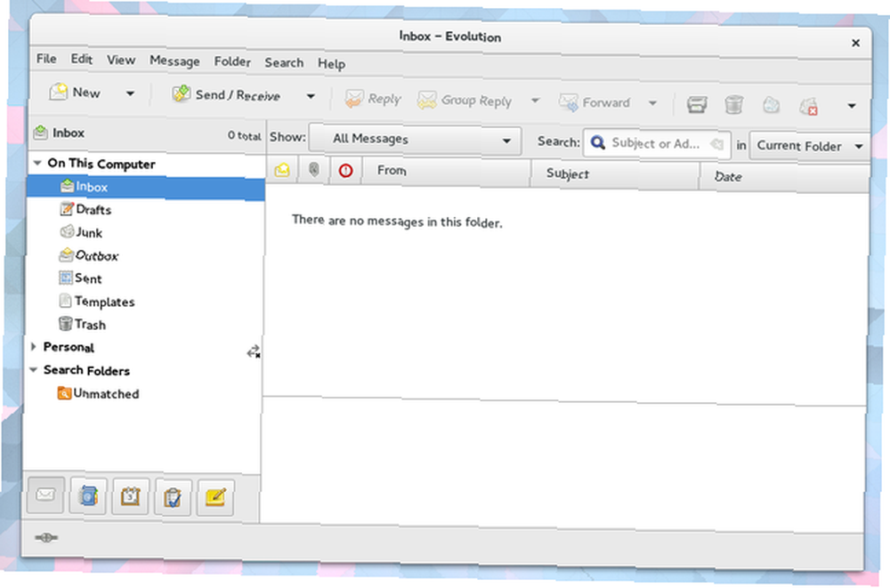This screenshot has width=890, height=588.
Task: Sort by the Attachment column icon
Action: pyautogui.click(x=314, y=169)
